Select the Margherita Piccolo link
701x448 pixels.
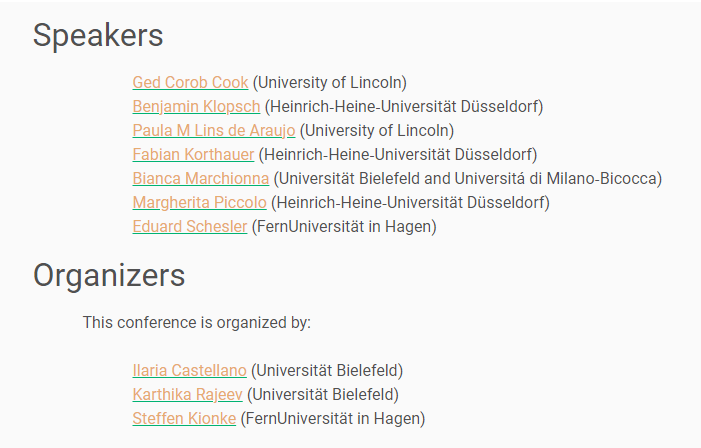tap(199, 202)
